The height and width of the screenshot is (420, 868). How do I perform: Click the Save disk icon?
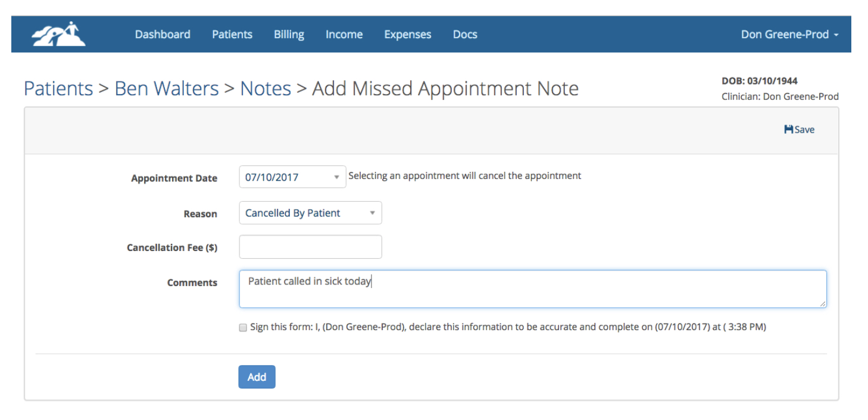789,129
